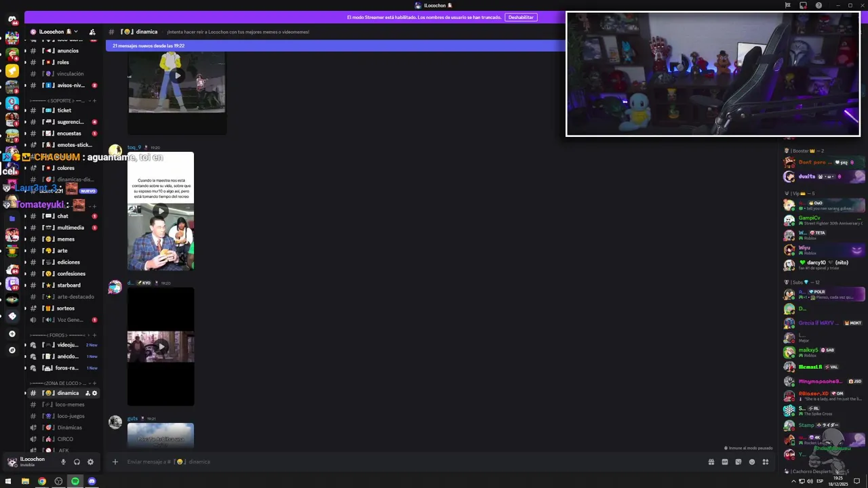This screenshot has width=868, height=488.
Task: Open member darcy10 in member list
Action: pos(824,264)
